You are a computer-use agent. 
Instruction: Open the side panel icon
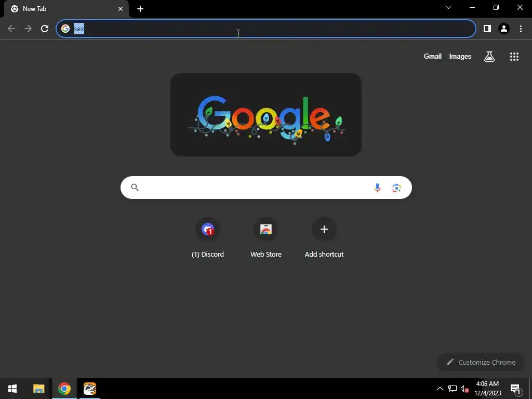487,29
